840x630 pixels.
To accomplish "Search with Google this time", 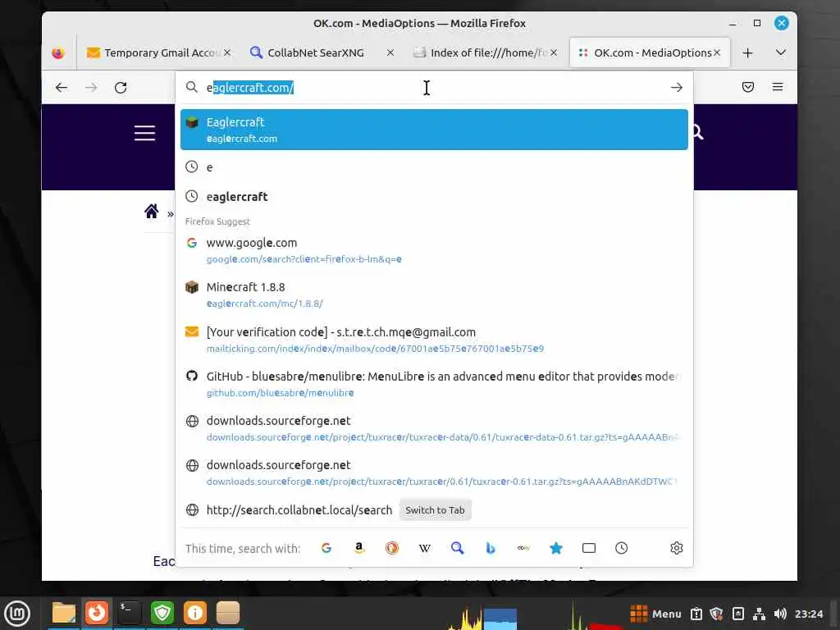I will 326,548.
